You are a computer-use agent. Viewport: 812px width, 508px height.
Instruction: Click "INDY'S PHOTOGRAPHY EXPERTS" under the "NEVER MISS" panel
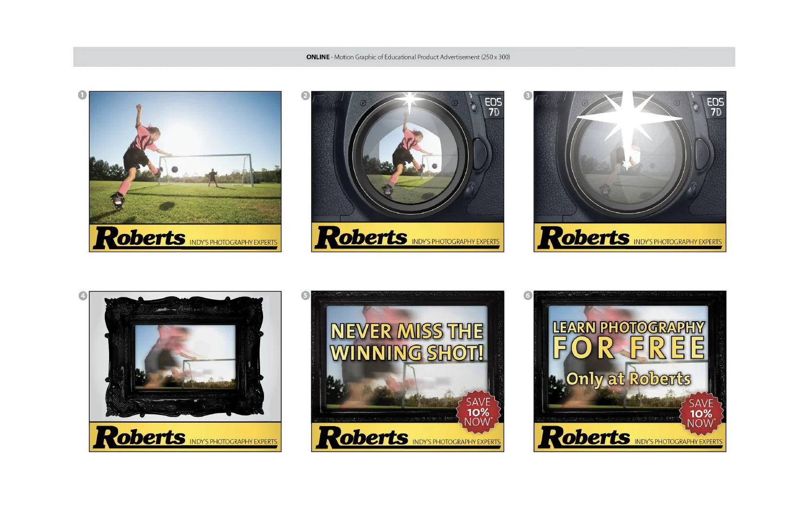click(456, 442)
